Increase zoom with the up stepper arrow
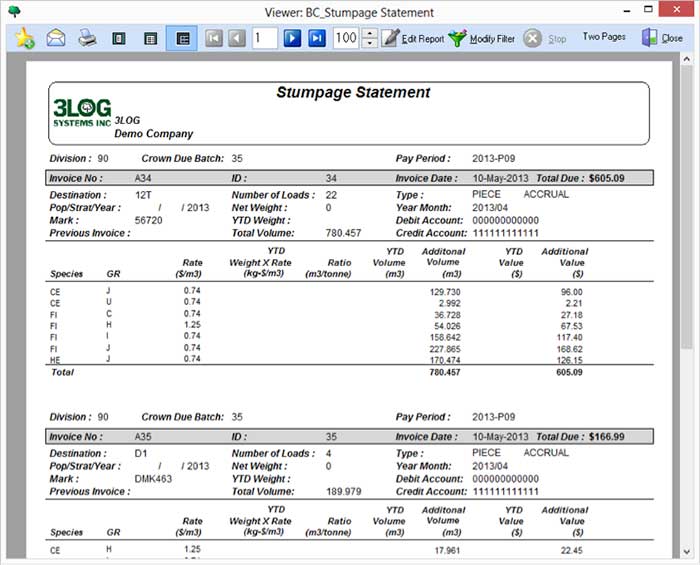This screenshot has width=700, height=565. tap(369, 33)
